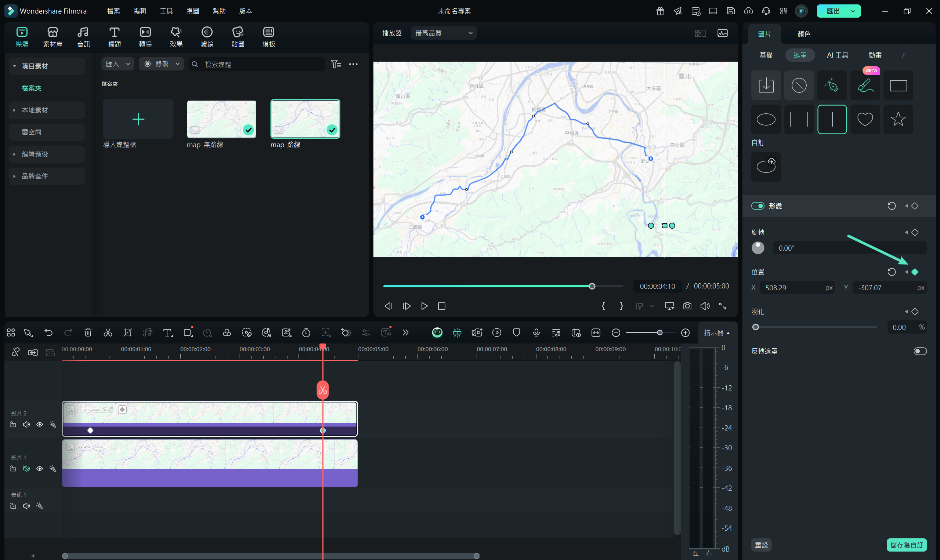This screenshot has width=940, height=560.
Task: Open the 最高品質 playback quality dropdown
Action: tap(444, 33)
